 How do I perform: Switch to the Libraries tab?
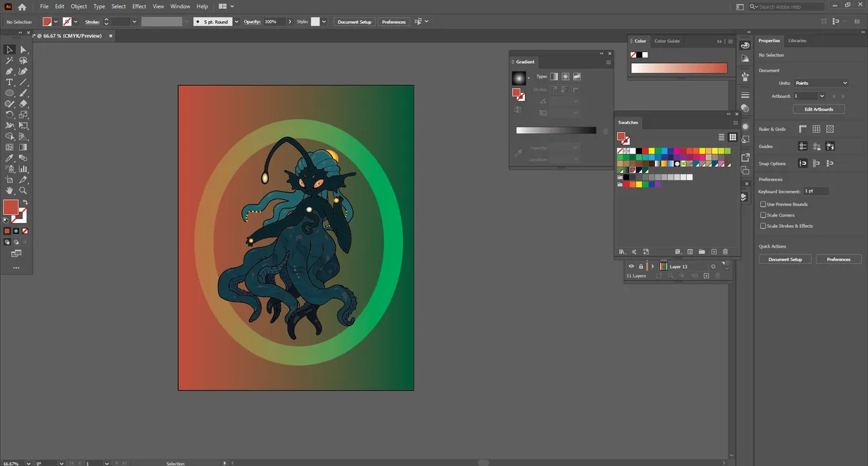(x=797, y=41)
